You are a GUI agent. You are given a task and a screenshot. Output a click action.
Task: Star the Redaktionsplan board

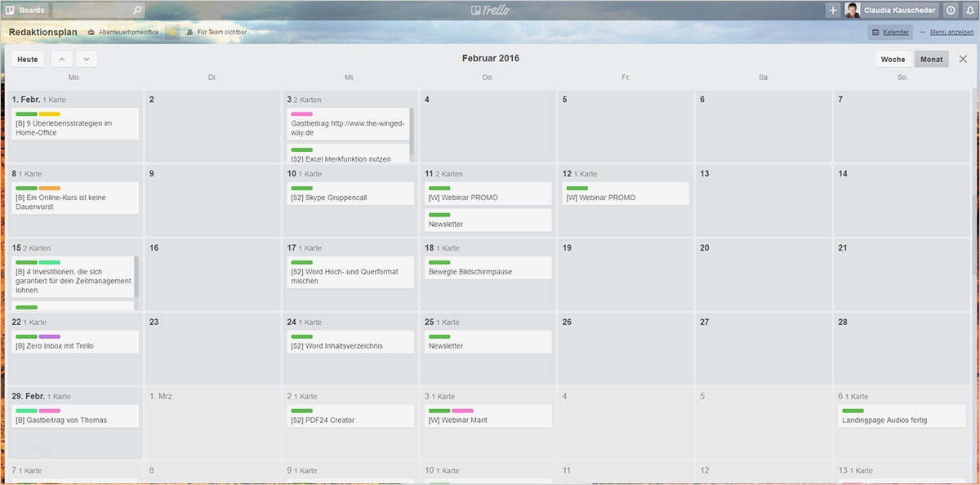(x=172, y=32)
